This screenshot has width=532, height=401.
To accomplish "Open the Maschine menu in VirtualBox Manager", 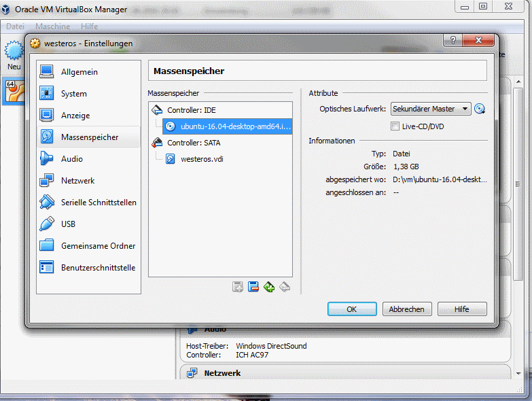I will click(52, 26).
